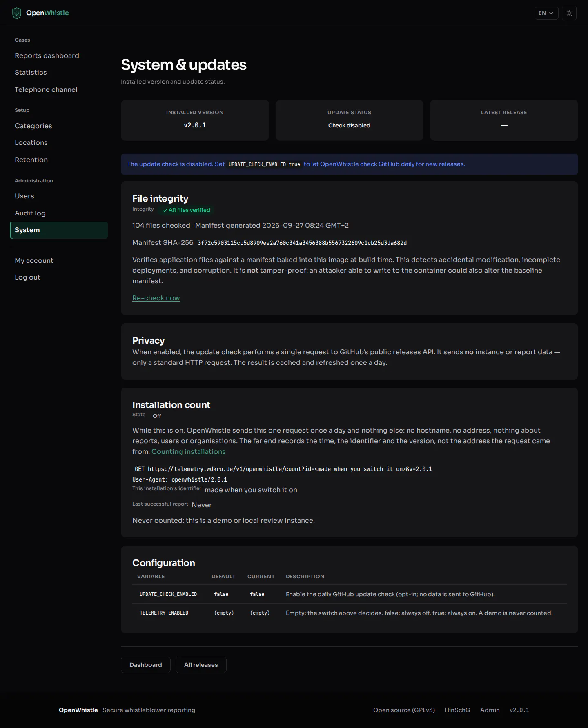Click the Manifest SHA-256 hash value
588x728 pixels.
click(x=302, y=243)
